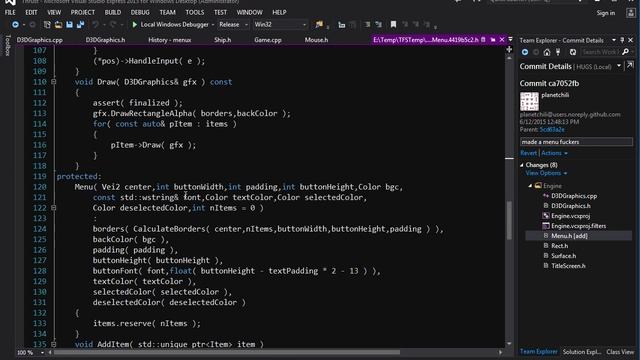Switch to the History - menux tab

(169, 40)
